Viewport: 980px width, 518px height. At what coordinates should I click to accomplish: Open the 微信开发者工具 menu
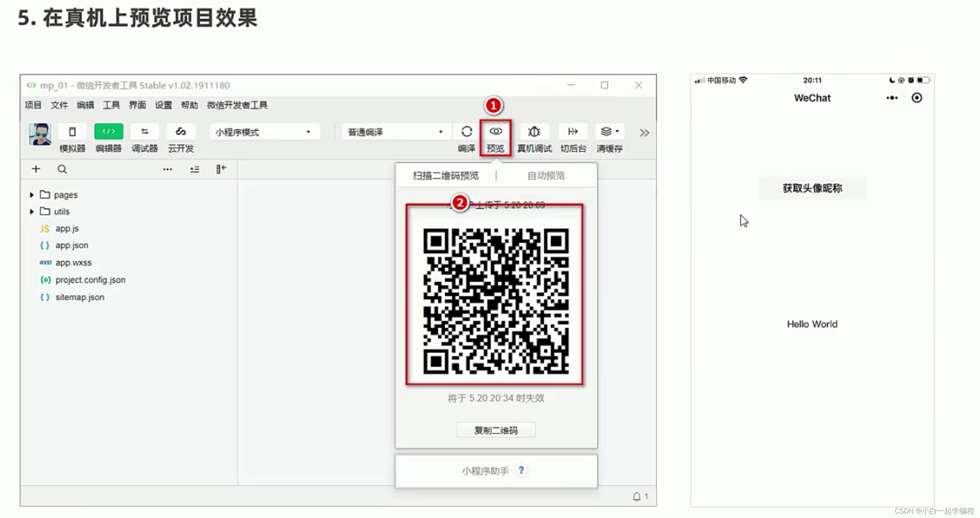(237, 105)
